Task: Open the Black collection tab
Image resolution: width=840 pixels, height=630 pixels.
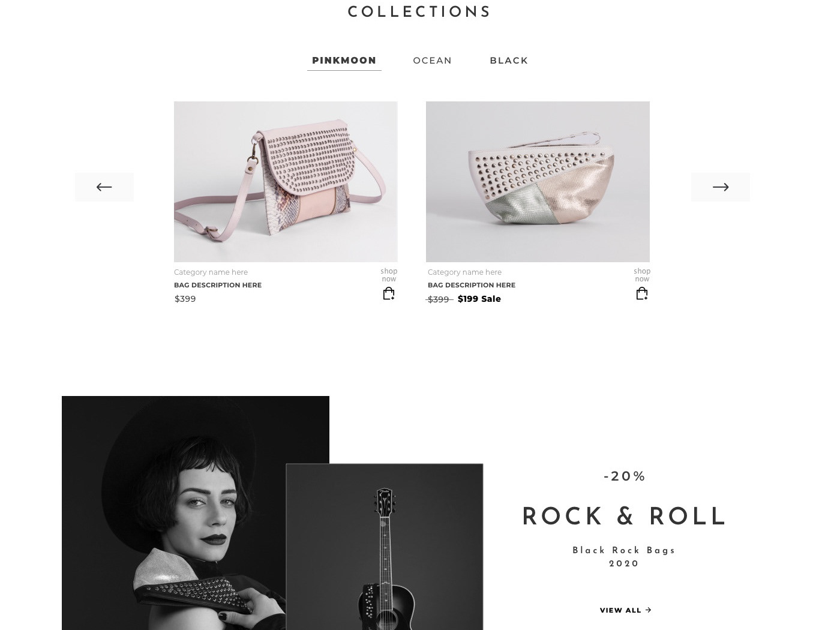Action: [x=509, y=61]
